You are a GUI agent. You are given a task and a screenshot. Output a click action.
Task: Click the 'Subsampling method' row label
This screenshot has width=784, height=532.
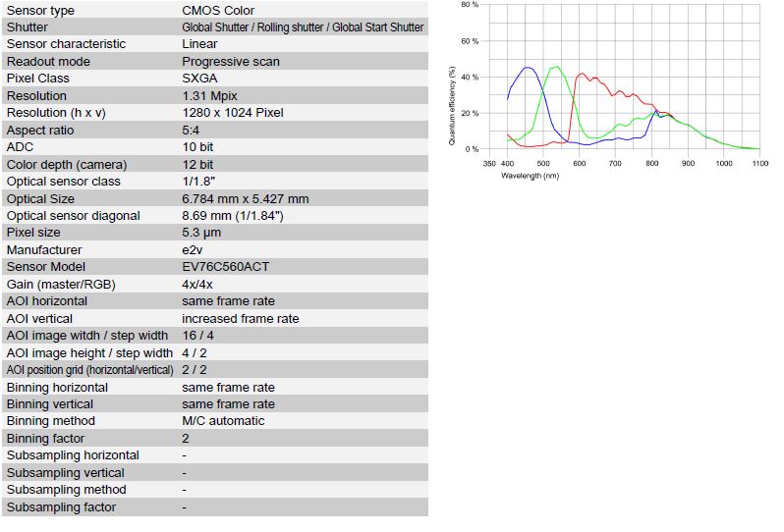click(x=66, y=490)
